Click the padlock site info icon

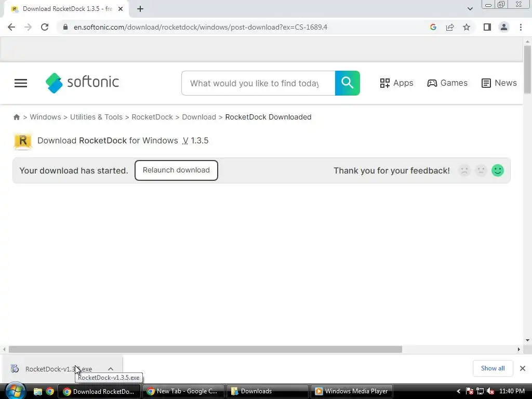(x=65, y=27)
